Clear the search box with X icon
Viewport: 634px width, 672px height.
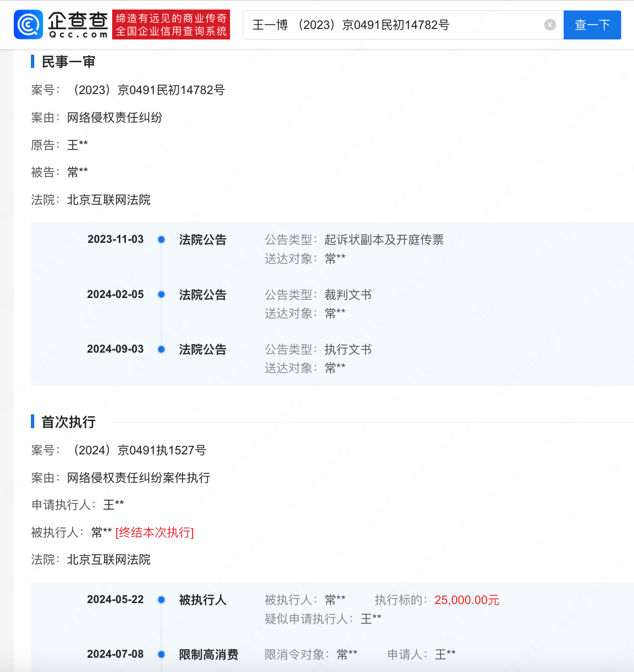550,25
